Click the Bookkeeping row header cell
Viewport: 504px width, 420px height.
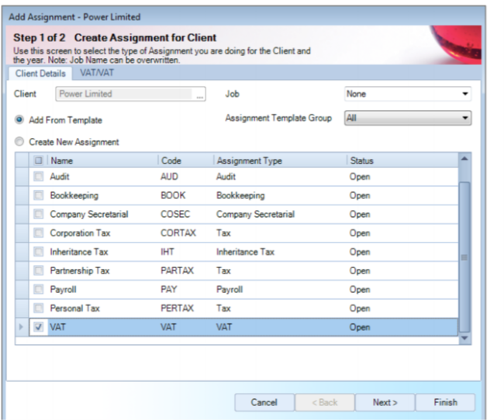(x=22, y=195)
